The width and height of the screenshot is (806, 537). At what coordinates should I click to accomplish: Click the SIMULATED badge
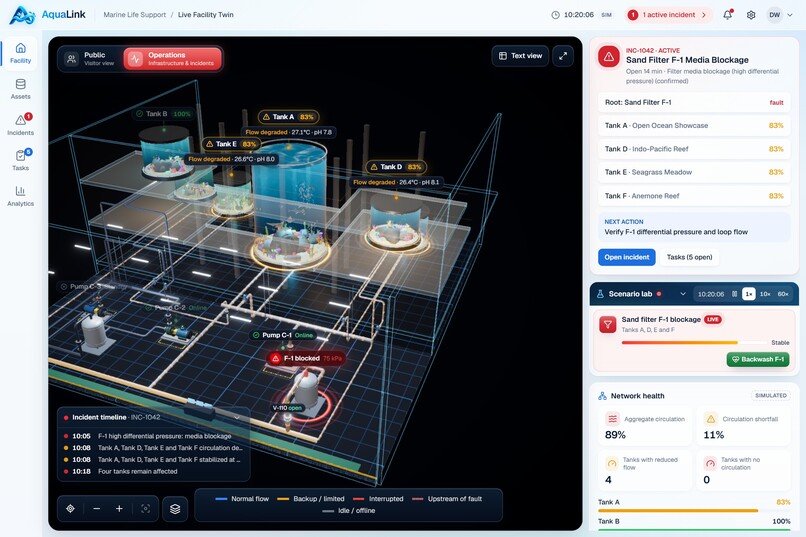tap(771, 396)
